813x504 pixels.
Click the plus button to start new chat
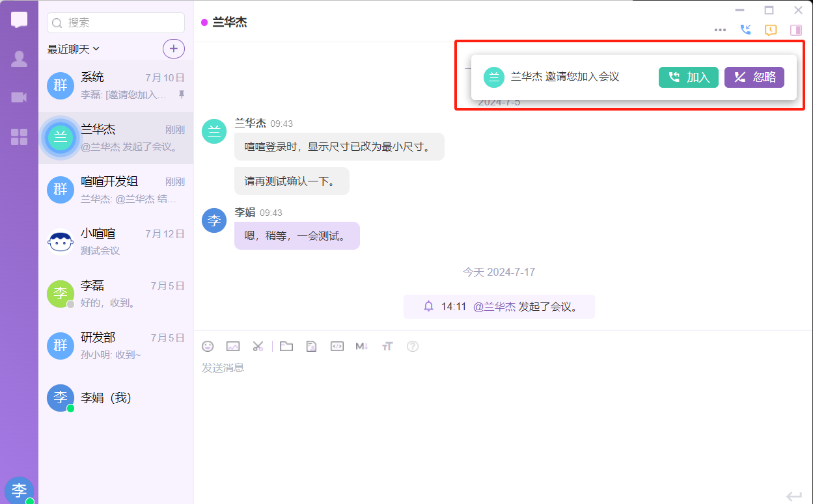tap(173, 49)
